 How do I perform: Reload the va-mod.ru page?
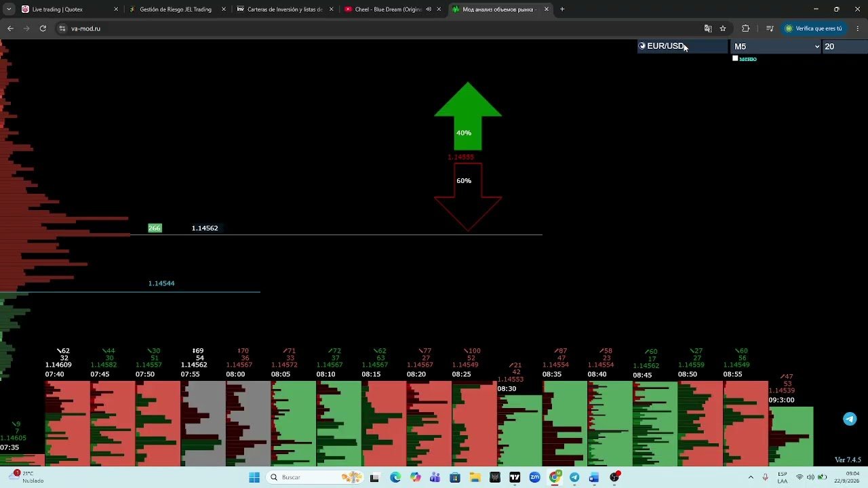point(43,28)
